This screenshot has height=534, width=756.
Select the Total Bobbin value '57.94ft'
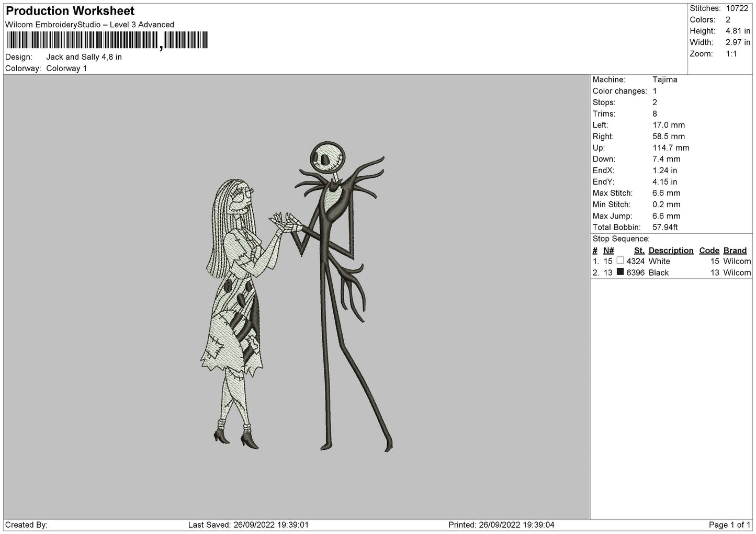[665, 228]
